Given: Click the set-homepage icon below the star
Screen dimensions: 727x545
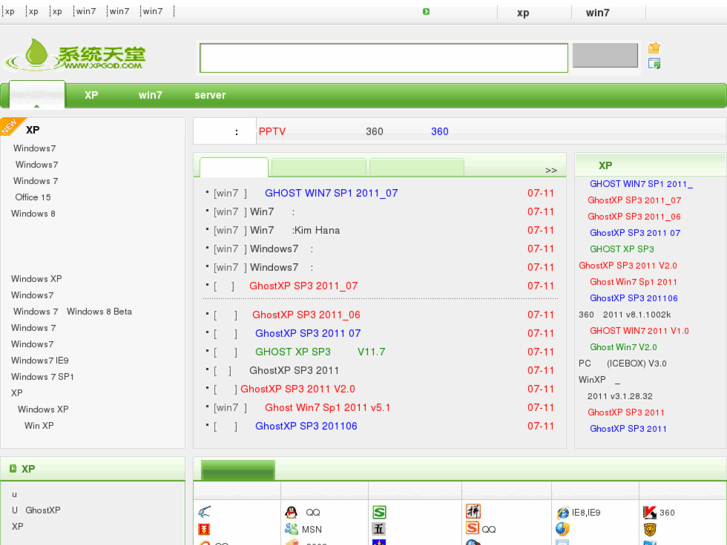Looking at the screenshot, I should click(x=654, y=64).
